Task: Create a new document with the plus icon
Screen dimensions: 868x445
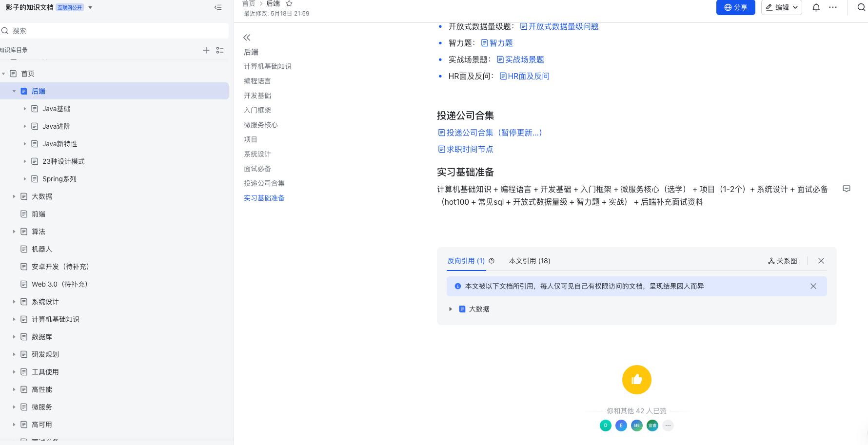Action: 206,50
